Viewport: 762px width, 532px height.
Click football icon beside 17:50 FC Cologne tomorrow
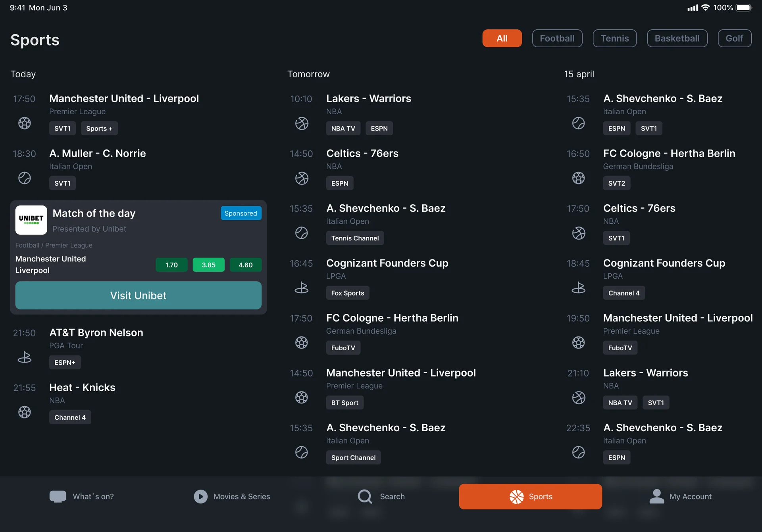[x=302, y=342]
